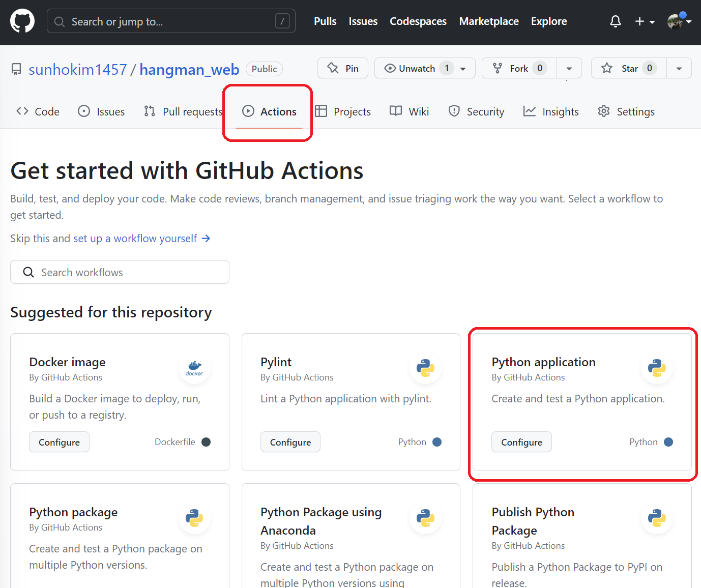Click the Python application language dot
Image resolution: width=701 pixels, height=588 pixels.
click(x=668, y=442)
